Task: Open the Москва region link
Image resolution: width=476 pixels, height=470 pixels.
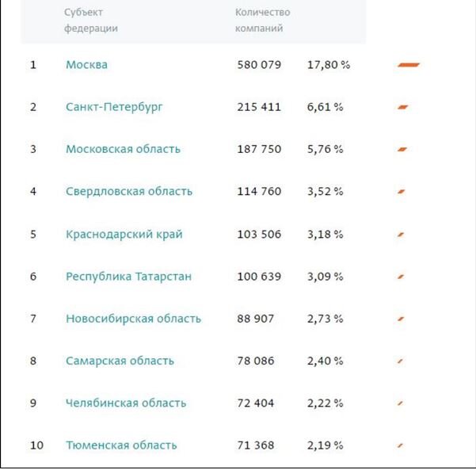Action: (86, 65)
